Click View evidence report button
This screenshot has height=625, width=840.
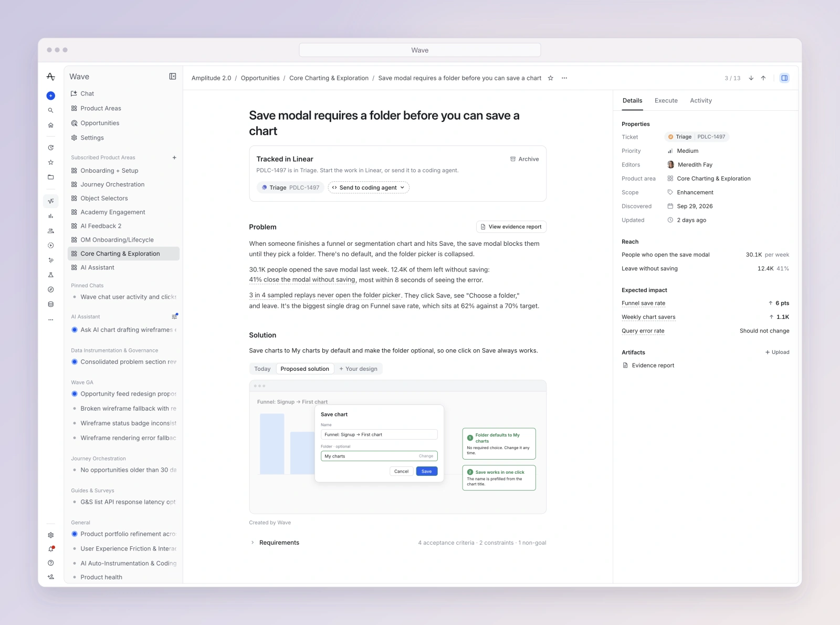511,227
